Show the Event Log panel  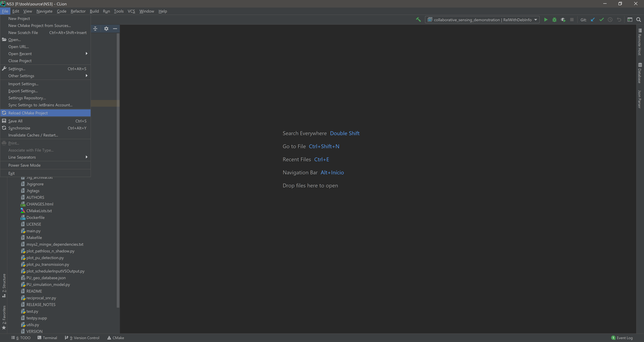coord(622,338)
